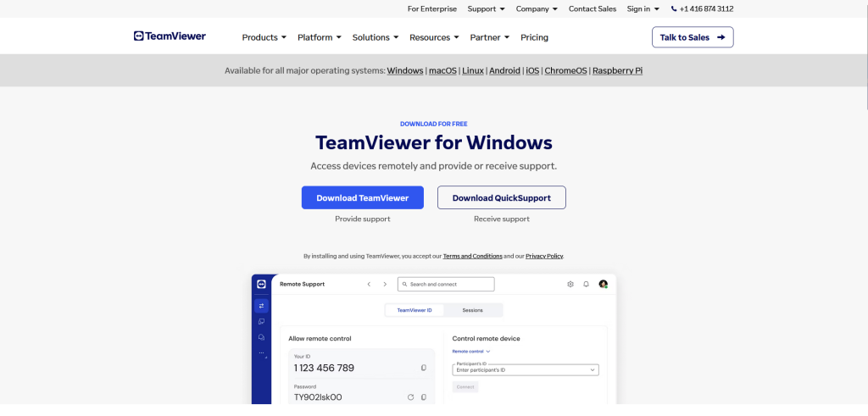Refresh the password with the reload icon

410,397
